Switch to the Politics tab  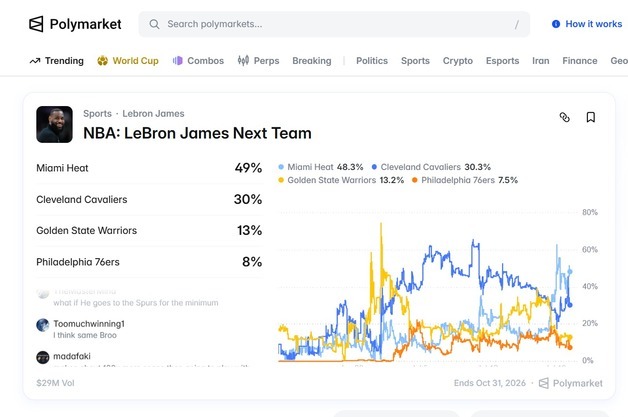pyautogui.click(x=372, y=60)
